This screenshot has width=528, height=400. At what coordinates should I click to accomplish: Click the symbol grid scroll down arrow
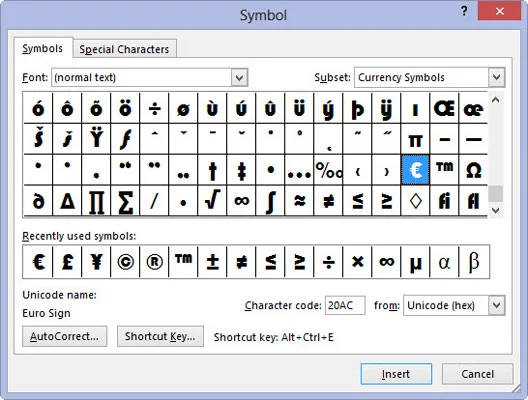[495, 210]
